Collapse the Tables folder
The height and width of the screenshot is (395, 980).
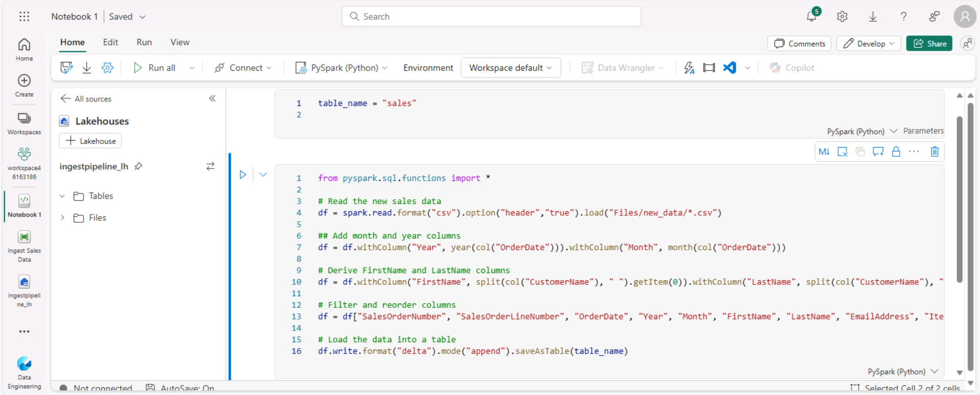62,196
